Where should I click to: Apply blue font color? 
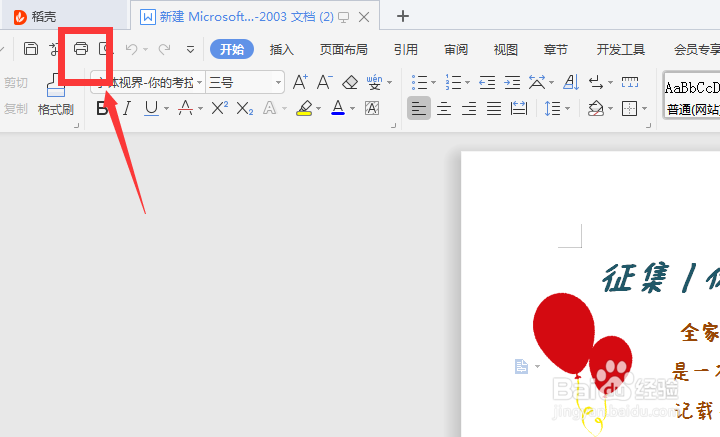(338, 108)
